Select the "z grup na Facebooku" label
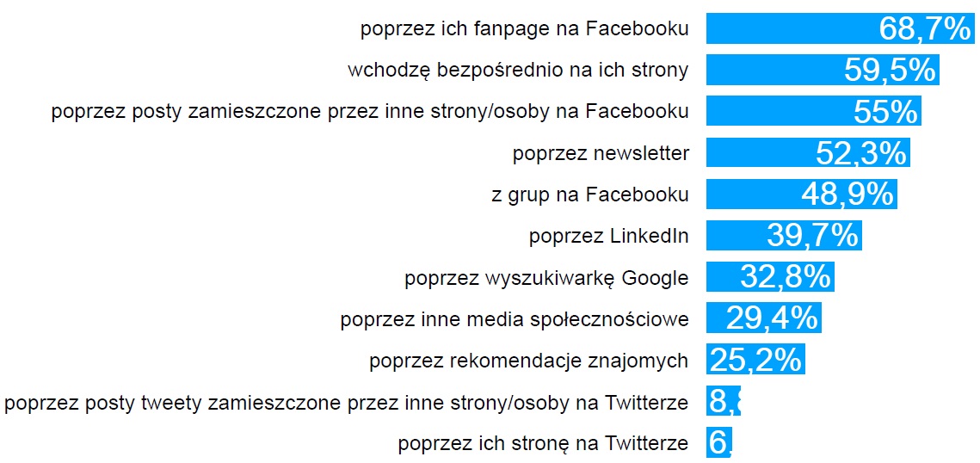The image size is (980, 463). (590, 194)
